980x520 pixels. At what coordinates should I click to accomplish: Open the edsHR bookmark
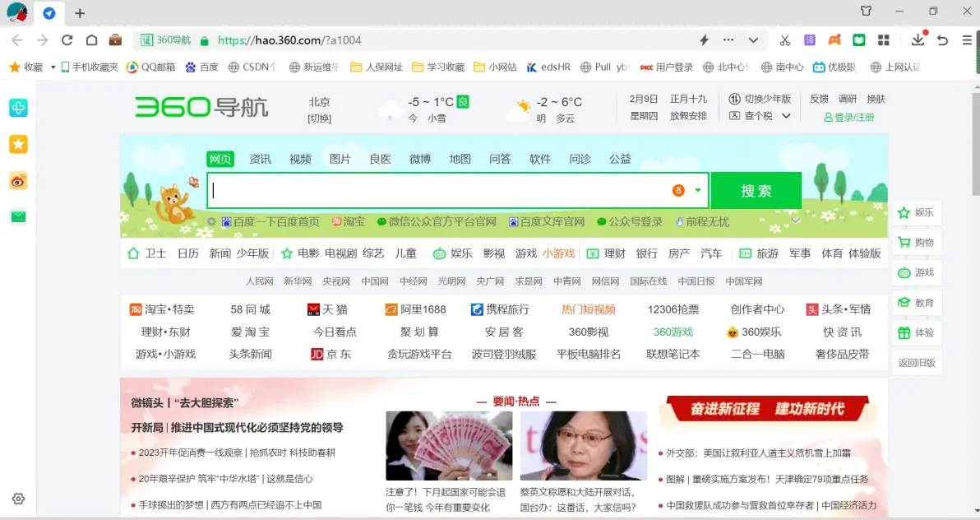(x=548, y=67)
